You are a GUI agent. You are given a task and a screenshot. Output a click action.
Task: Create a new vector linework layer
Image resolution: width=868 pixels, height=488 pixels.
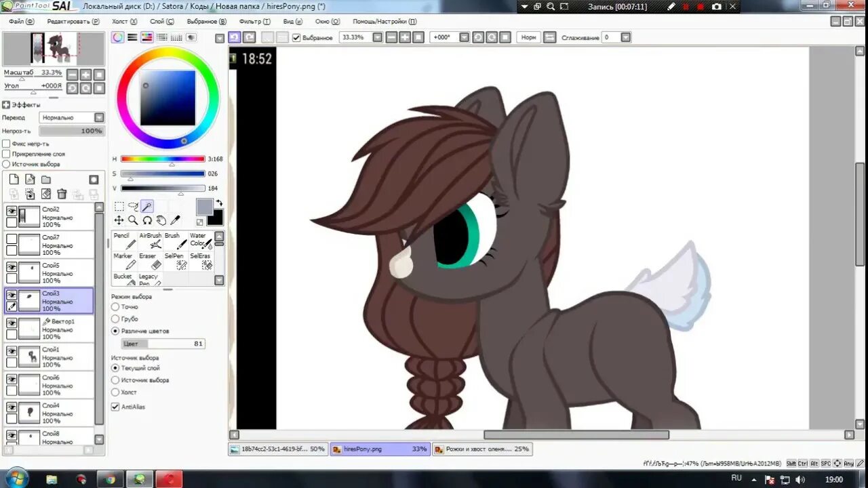(30, 180)
